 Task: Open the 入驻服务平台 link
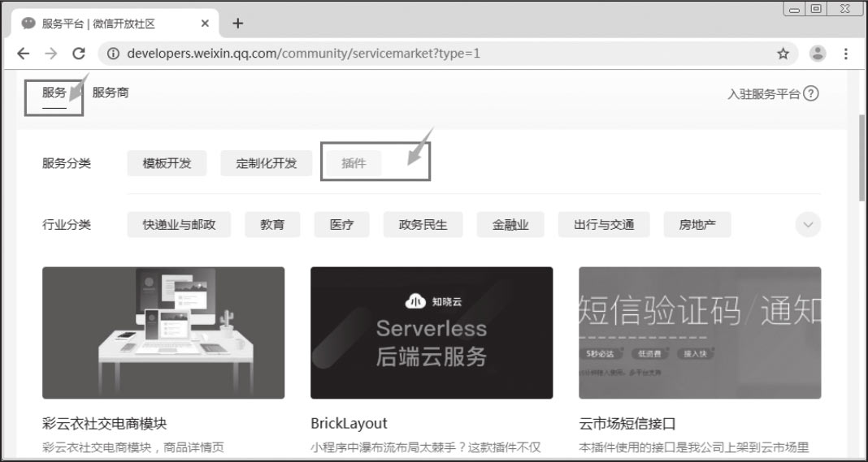click(764, 94)
